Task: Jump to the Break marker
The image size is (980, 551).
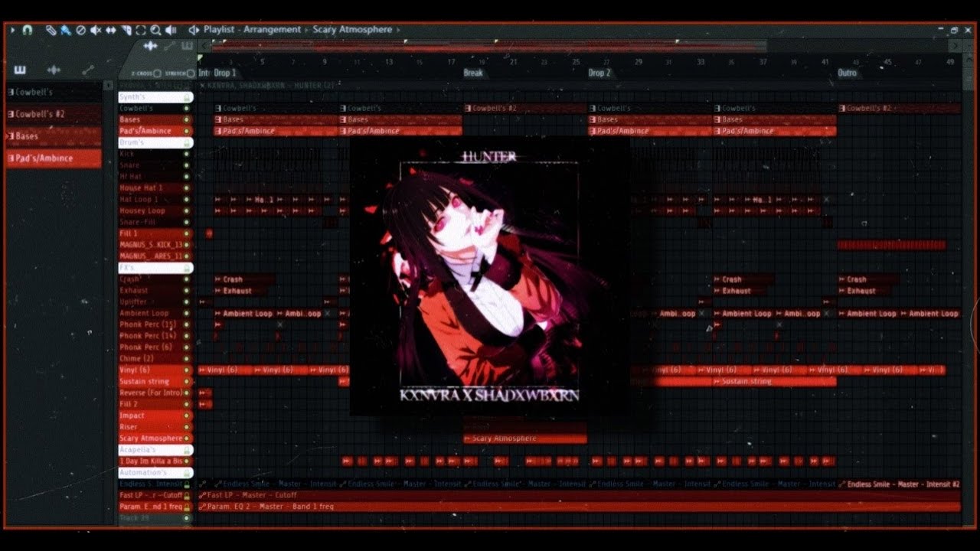Action: [x=473, y=73]
